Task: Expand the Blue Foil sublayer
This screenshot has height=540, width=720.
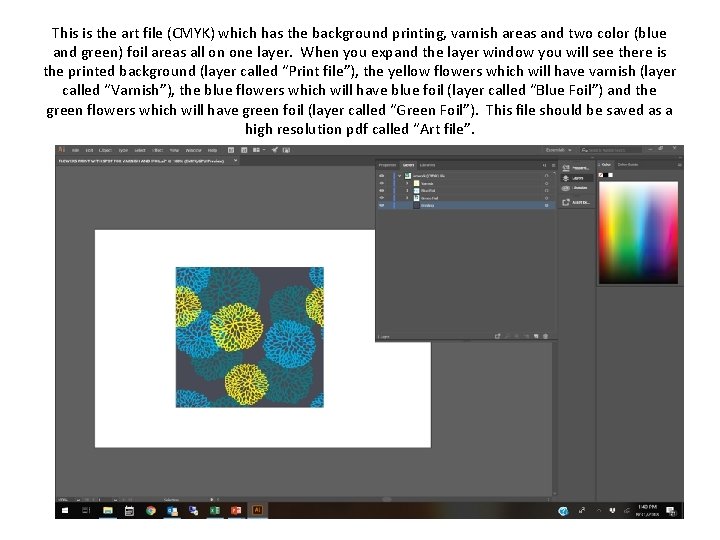Action: click(407, 191)
